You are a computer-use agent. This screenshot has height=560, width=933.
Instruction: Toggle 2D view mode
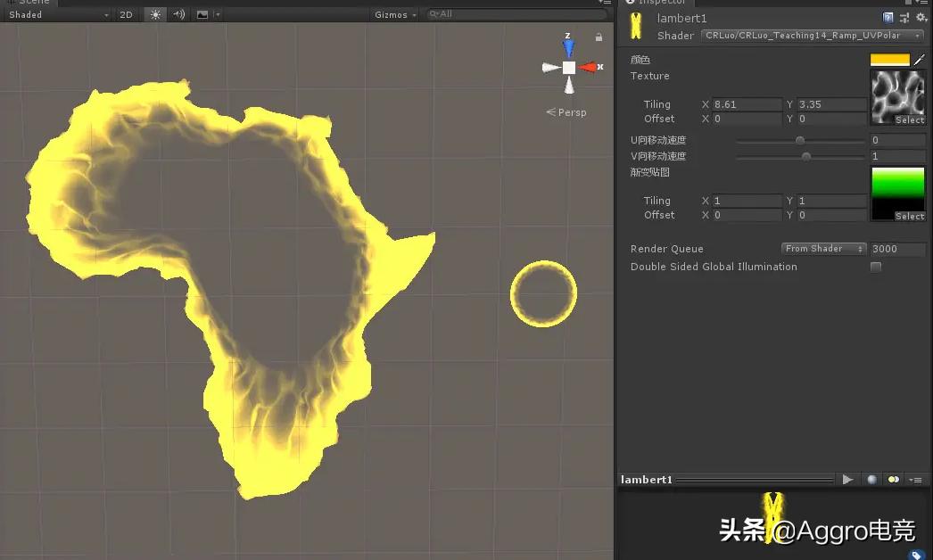pyautogui.click(x=126, y=14)
